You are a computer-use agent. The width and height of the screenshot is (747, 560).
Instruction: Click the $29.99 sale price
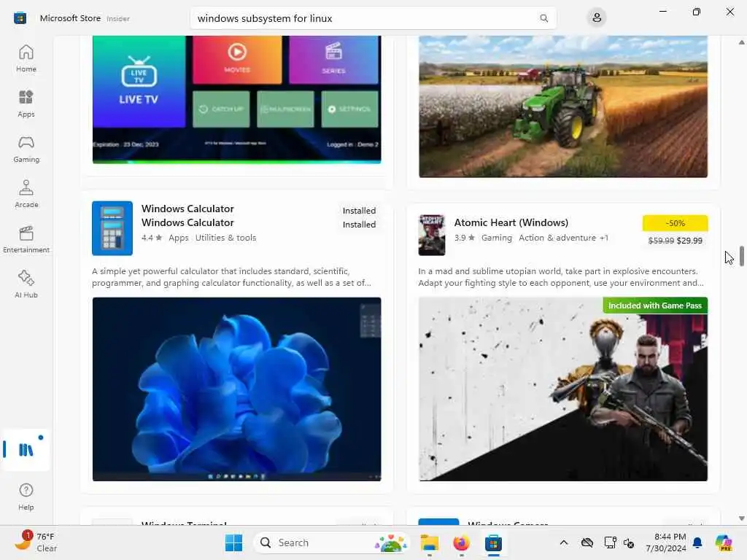pos(689,241)
